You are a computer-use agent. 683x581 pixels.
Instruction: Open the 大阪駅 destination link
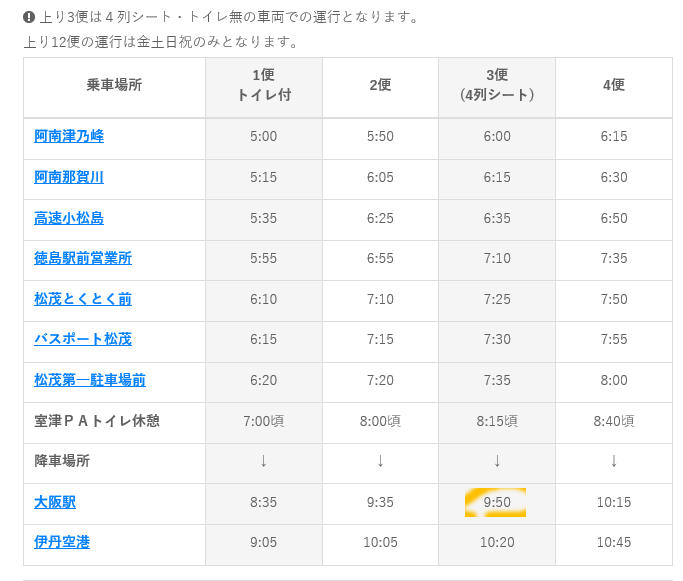(55, 502)
